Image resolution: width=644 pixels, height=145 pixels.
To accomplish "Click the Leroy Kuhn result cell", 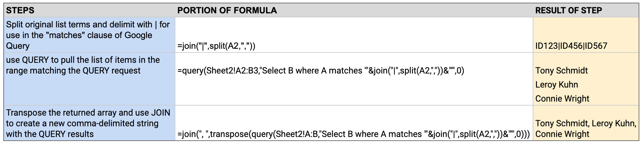I will (556, 85).
